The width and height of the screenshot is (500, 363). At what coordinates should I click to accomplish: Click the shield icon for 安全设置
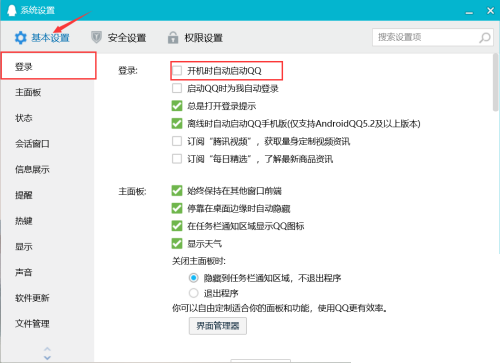(96, 37)
